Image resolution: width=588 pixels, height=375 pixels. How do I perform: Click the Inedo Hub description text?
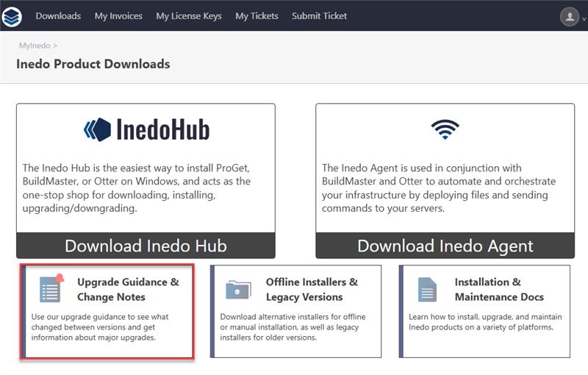137,188
